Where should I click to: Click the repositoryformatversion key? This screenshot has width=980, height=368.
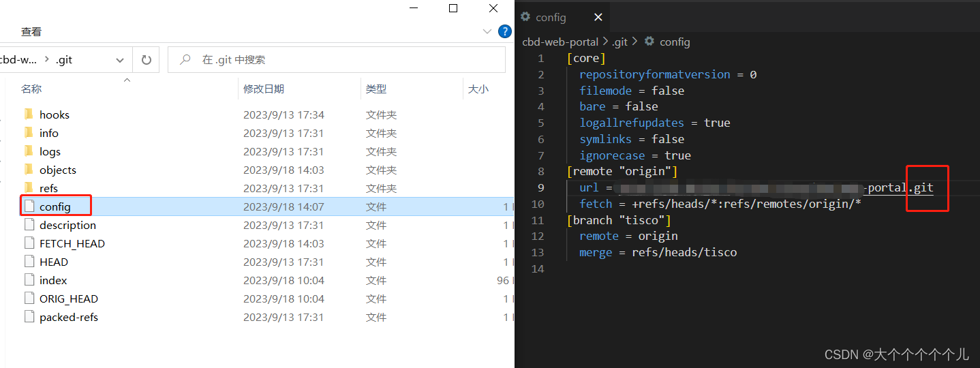tap(655, 74)
